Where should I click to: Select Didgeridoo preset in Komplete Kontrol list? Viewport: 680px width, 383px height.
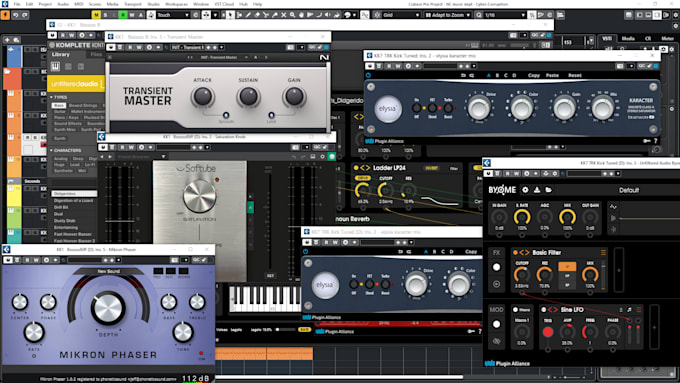pyautogui.click(x=74, y=193)
